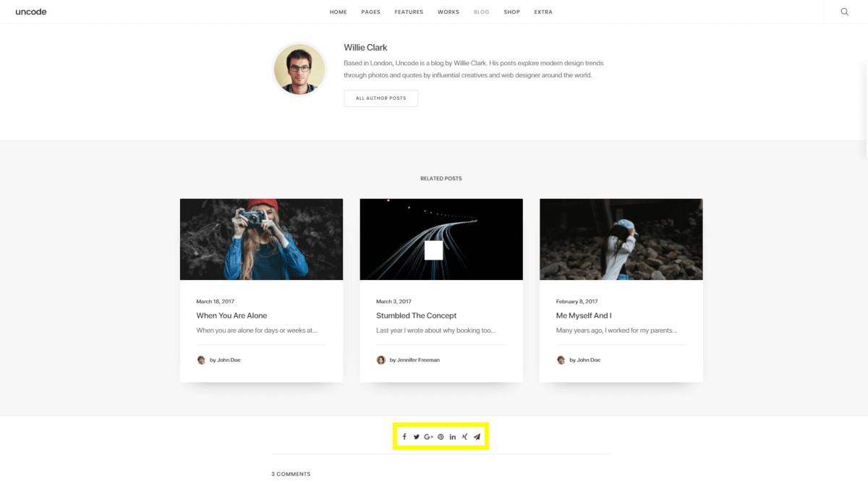Share on LinkedIn icon
The width and height of the screenshot is (868, 489).
tap(453, 437)
